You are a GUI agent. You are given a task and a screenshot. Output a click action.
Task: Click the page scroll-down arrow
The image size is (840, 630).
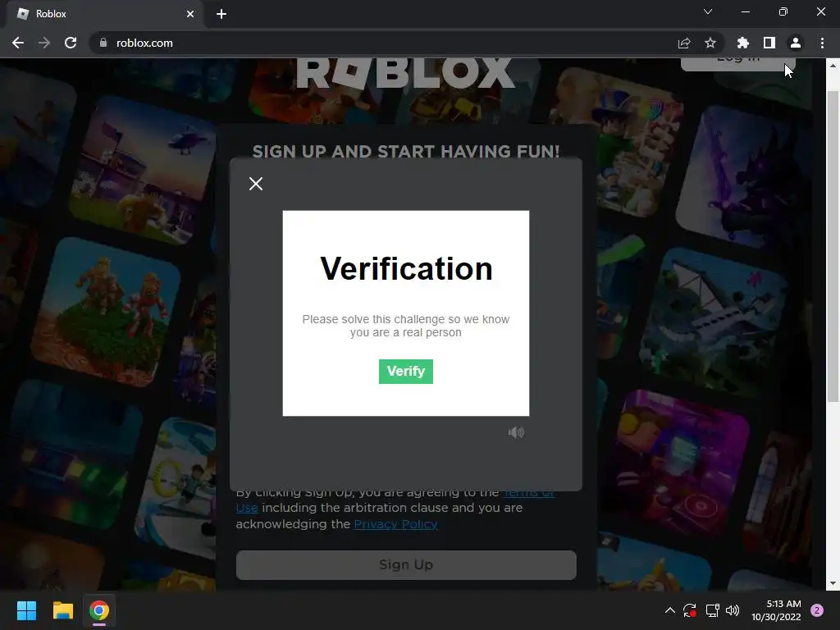point(833,583)
